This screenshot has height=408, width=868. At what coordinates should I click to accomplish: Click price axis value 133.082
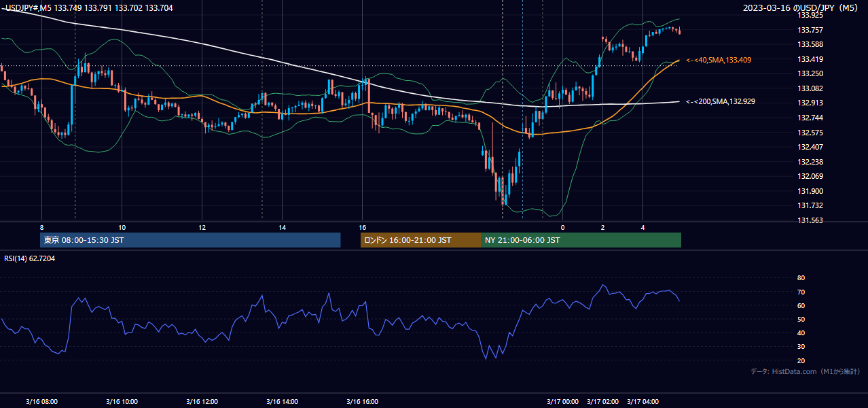tap(810, 88)
